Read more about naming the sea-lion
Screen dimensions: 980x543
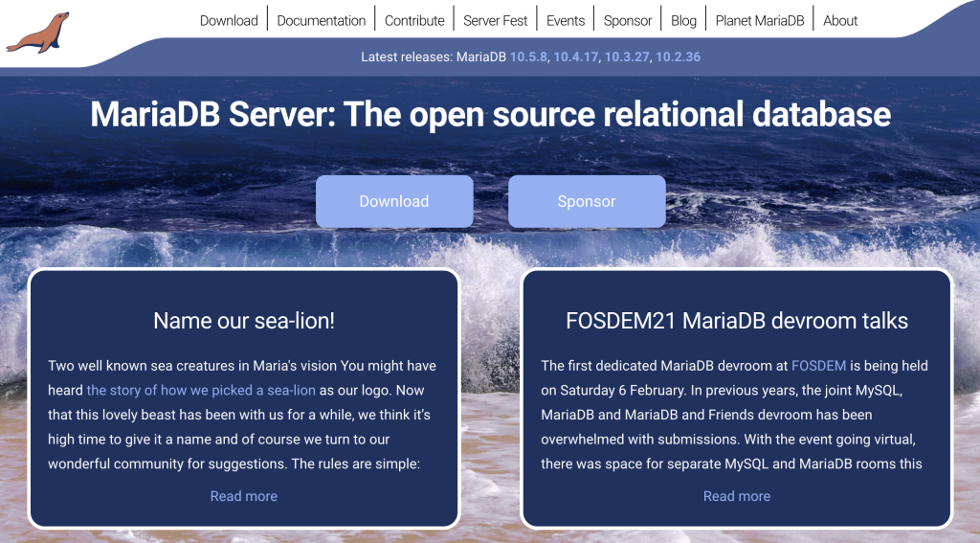(244, 496)
